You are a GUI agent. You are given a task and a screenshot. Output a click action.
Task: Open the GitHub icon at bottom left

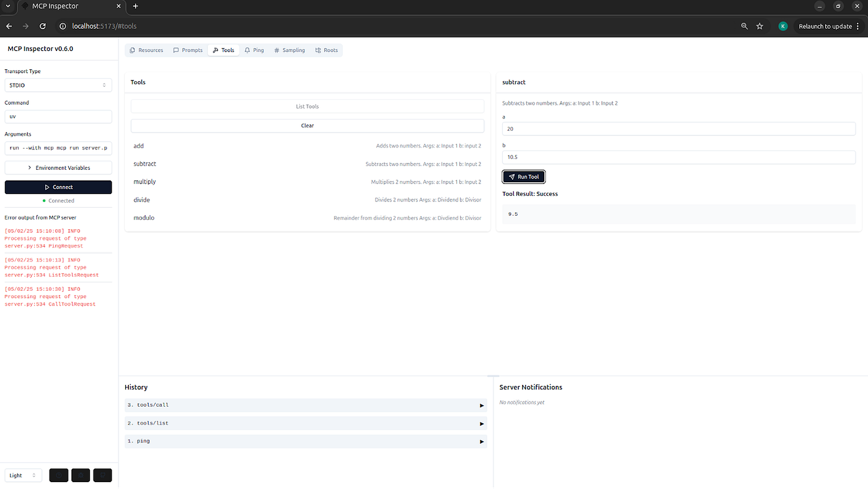[x=102, y=475]
